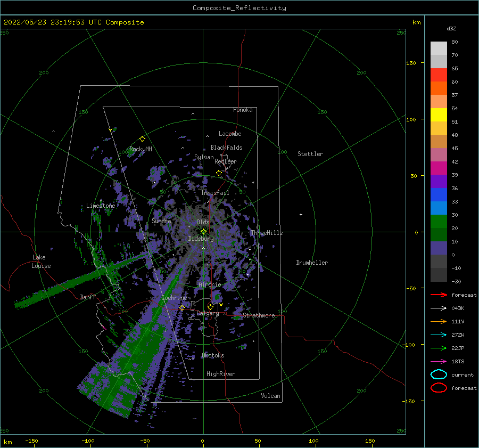Image resolution: width=479 pixels, height=448 pixels.
Task: Click the Strathmore label on map
Action: pos(259,315)
